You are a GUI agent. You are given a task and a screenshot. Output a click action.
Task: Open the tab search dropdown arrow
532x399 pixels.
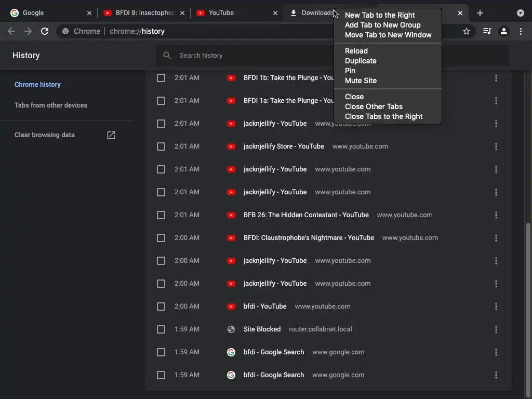click(521, 13)
